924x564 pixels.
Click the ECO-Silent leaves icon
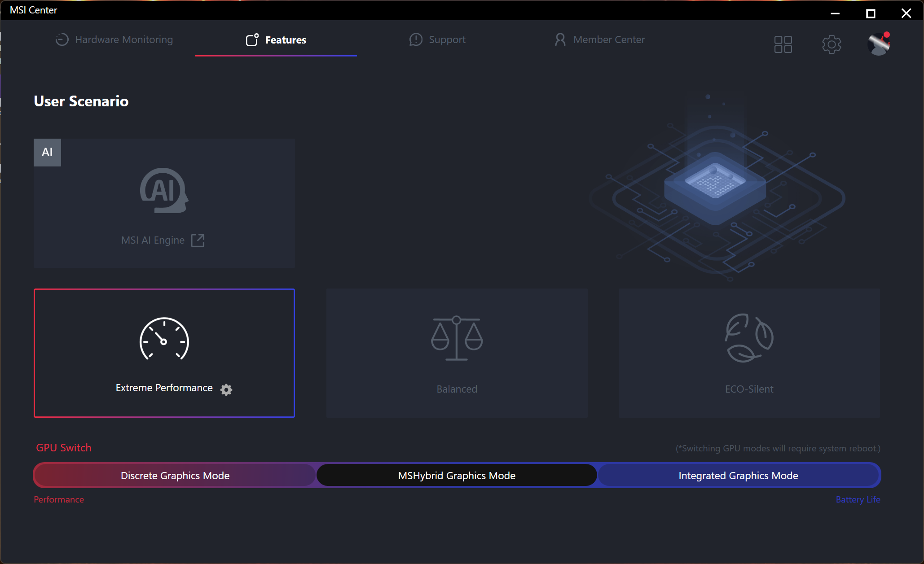[x=749, y=337]
